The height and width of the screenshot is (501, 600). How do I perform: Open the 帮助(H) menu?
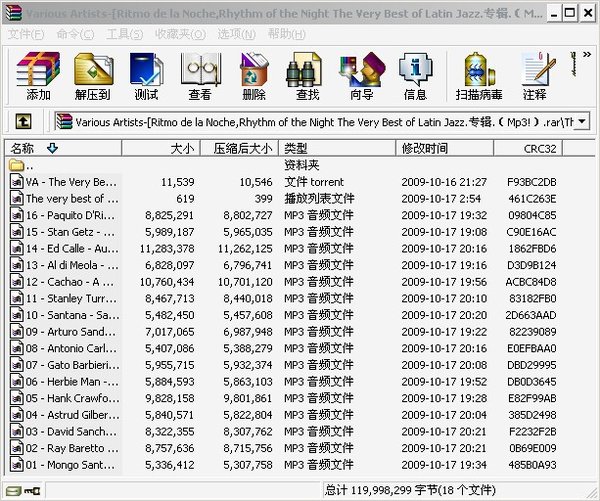click(x=286, y=34)
